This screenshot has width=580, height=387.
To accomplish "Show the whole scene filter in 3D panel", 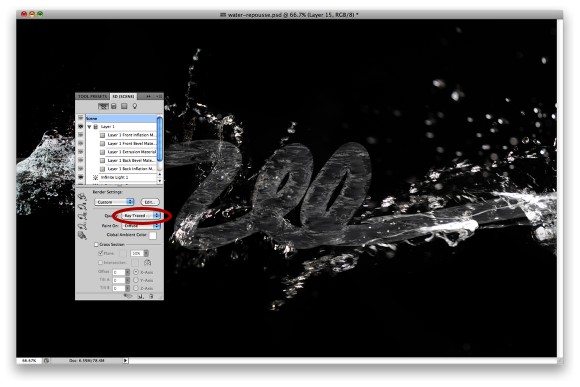I will [103, 107].
